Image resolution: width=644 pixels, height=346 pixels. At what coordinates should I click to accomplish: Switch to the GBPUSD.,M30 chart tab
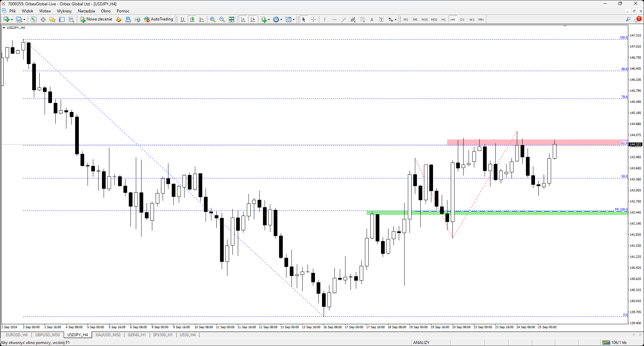pos(48,335)
